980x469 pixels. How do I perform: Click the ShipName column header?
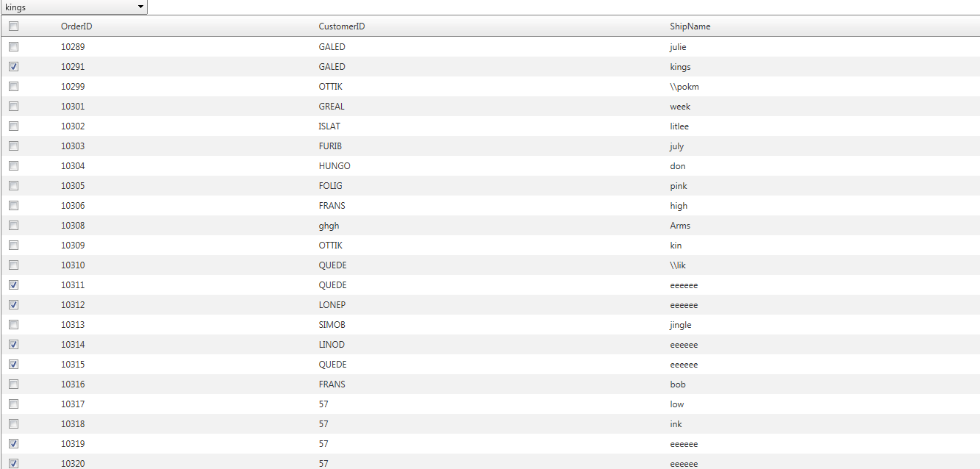pyautogui.click(x=690, y=26)
